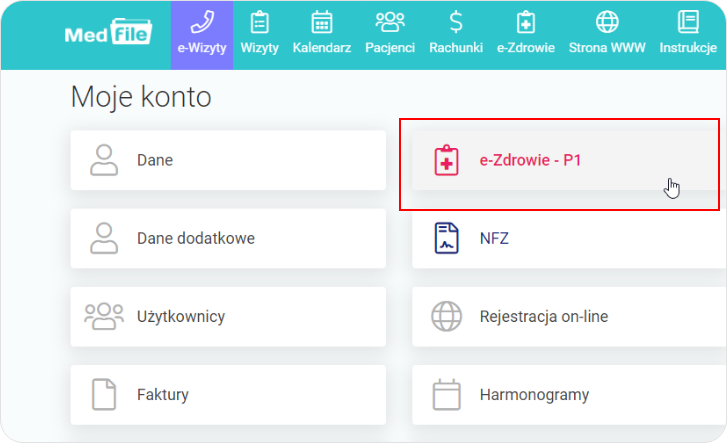Viewport: 727px width, 443px height.
Task: Open Rachunki dollar sign icon
Action: pyautogui.click(x=456, y=23)
